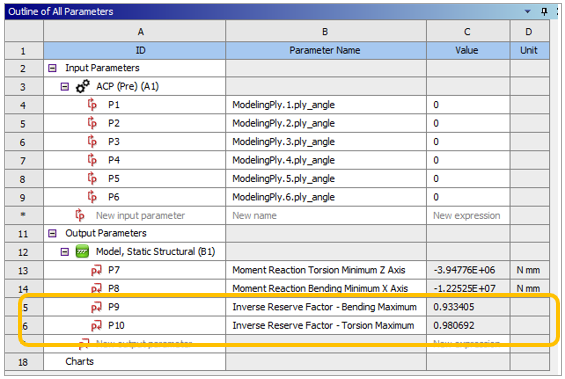Image resolution: width=565 pixels, height=379 pixels.
Task: Select the P7 tree row
Action: (x=134, y=270)
